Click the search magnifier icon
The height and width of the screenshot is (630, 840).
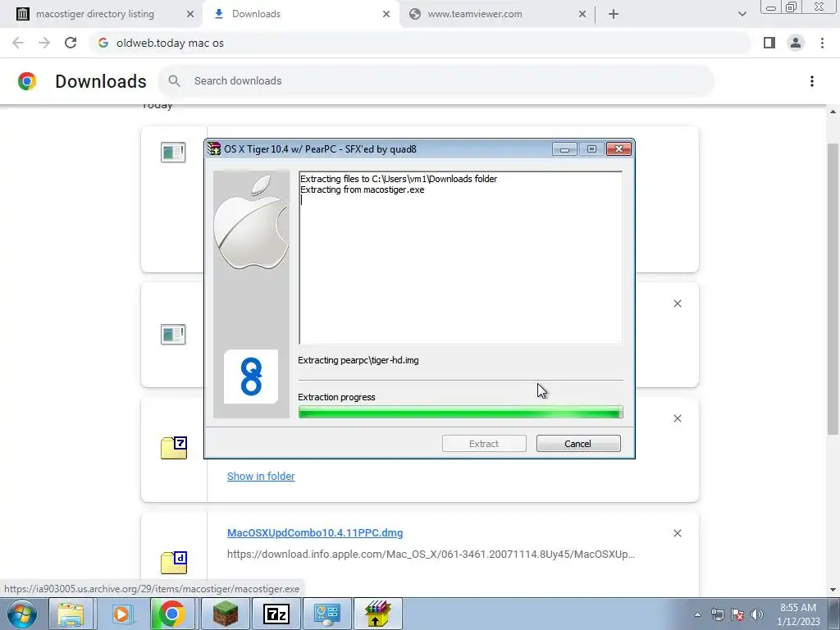[174, 81]
